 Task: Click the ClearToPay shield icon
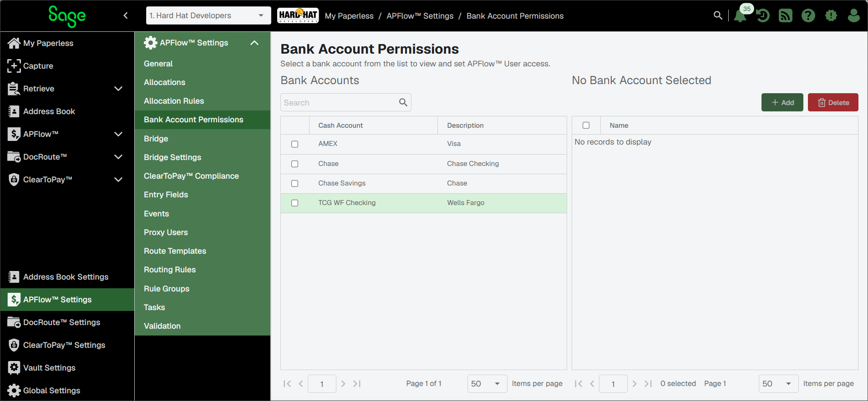tap(14, 180)
